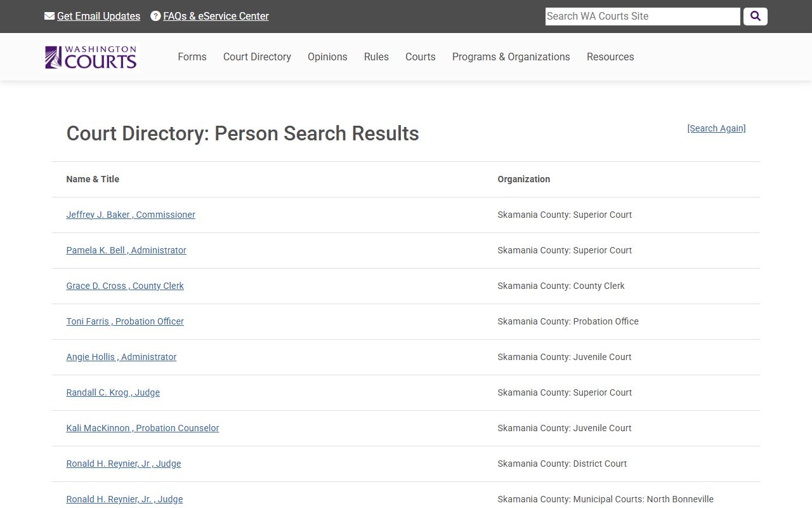Image resolution: width=812 pixels, height=508 pixels.
Task: Click the envelope icon for email updates
Action: (49, 16)
